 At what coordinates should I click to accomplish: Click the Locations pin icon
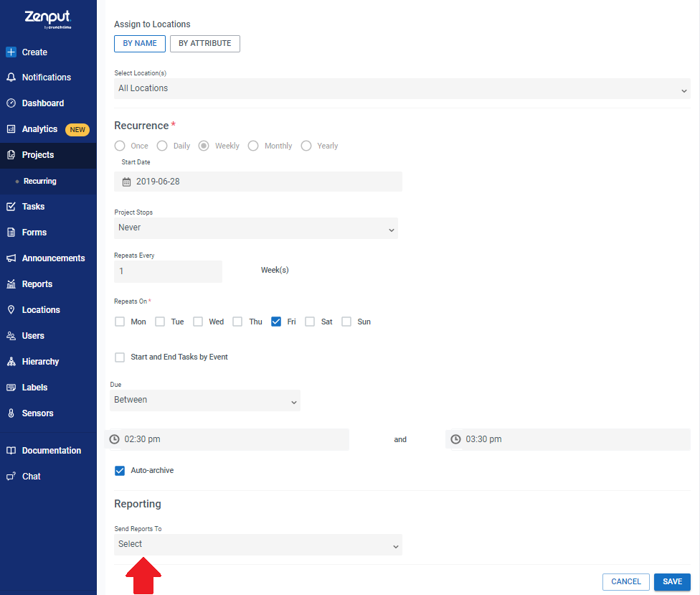click(x=11, y=309)
